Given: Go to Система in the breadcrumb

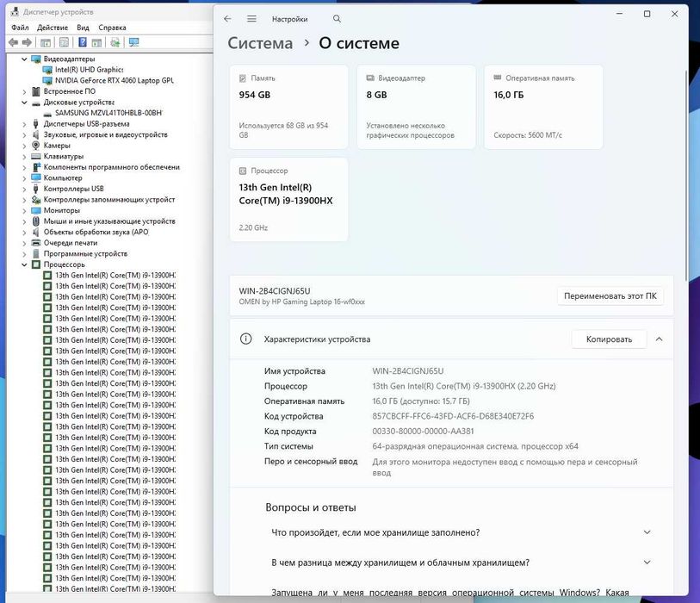Looking at the screenshot, I should point(260,43).
